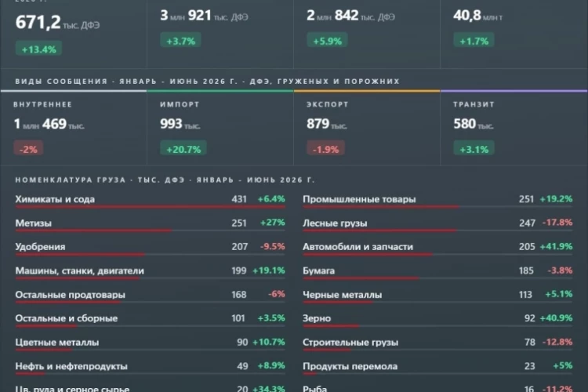Select the Лесные грузы row
The height and width of the screenshot is (392, 588).
click(x=437, y=224)
